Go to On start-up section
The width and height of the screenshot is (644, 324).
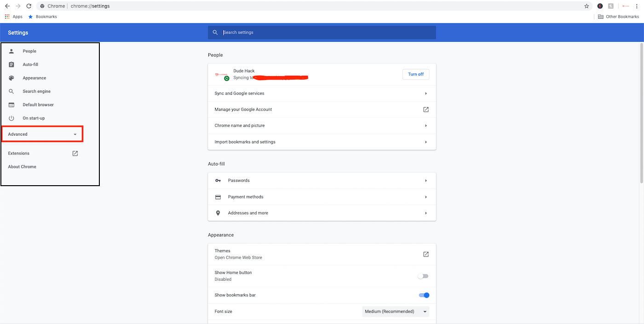(34, 118)
